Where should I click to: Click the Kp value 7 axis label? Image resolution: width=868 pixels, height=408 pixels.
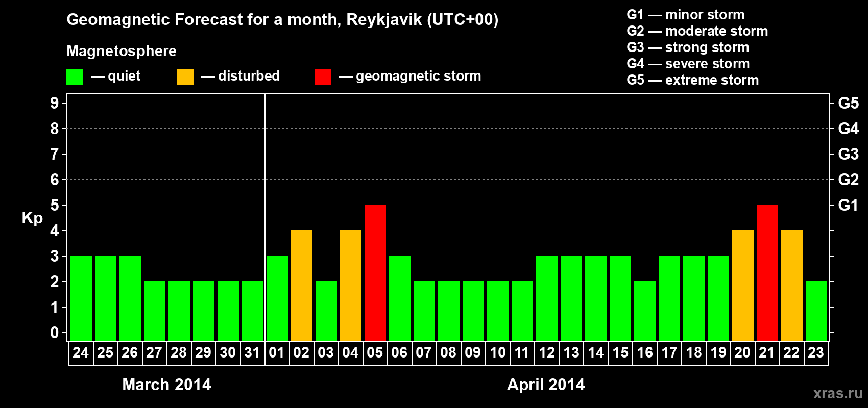55,154
